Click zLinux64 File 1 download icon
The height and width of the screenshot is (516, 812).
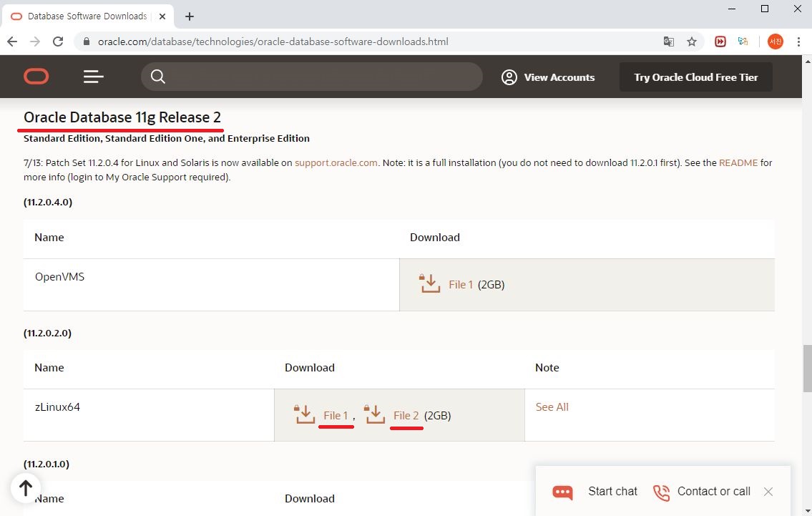(x=305, y=414)
